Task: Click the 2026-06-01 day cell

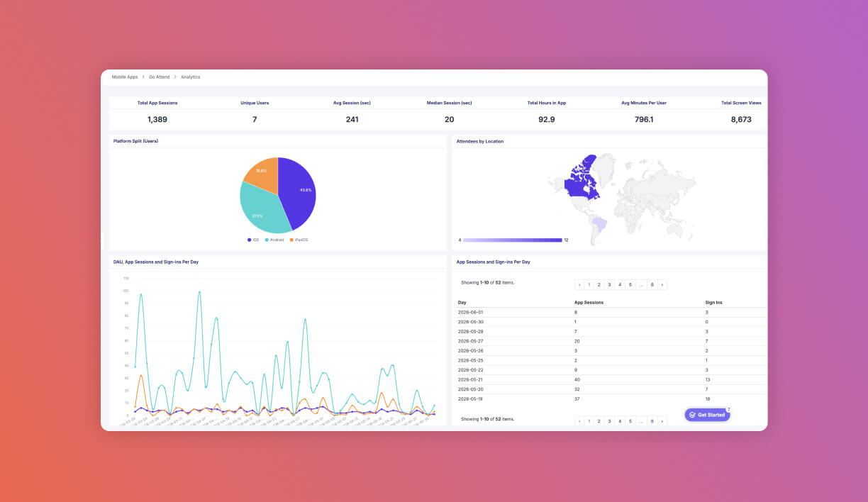Action: point(471,312)
